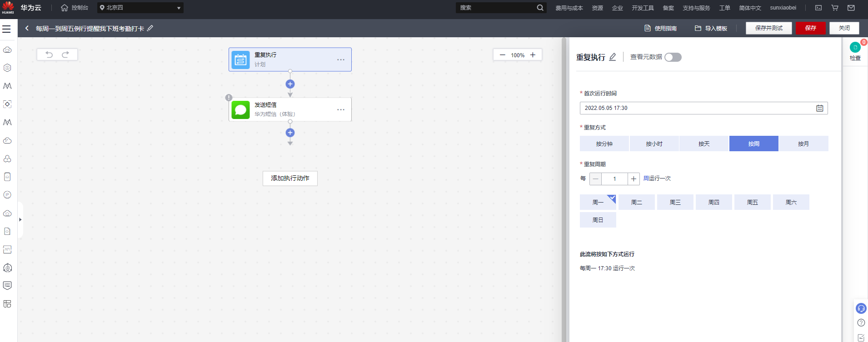Open the message mailbox icon
The width and height of the screenshot is (868, 342).
[851, 8]
